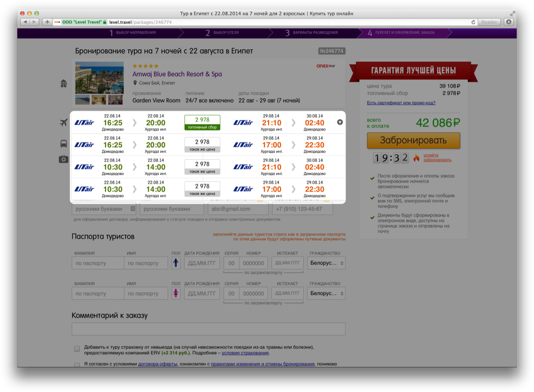Click the third small hotel photo under the main image
534x392 pixels.
[x=115, y=100]
